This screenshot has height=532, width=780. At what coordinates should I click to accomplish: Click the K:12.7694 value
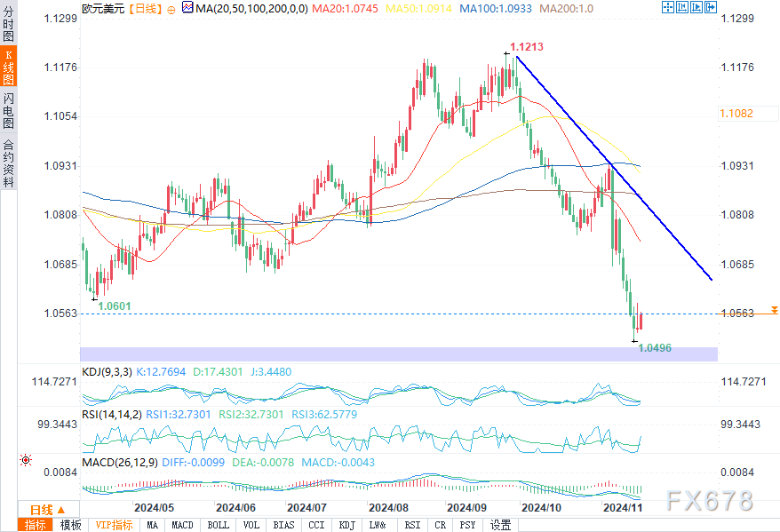tap(161, 372)
